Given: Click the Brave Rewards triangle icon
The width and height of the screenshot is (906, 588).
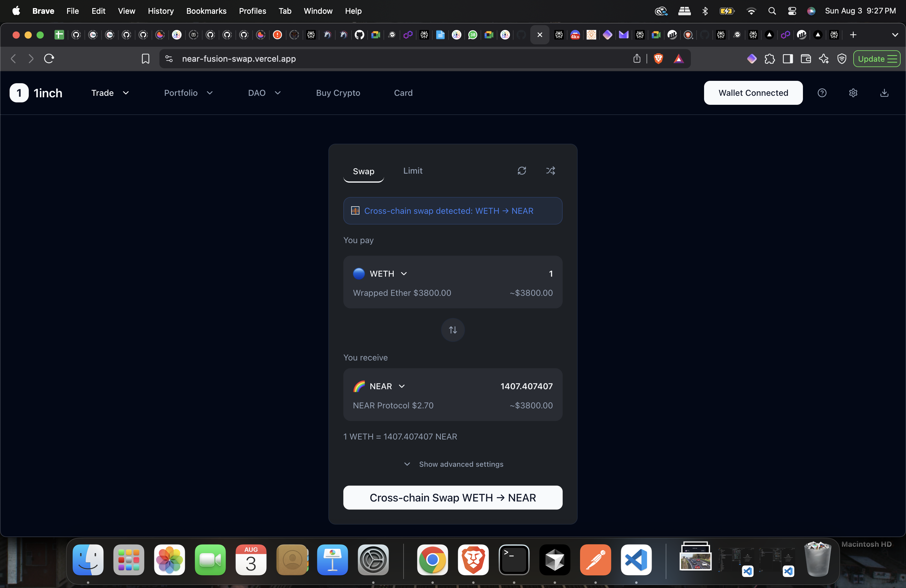Looking at the screenshot, I should click(678, 59).
